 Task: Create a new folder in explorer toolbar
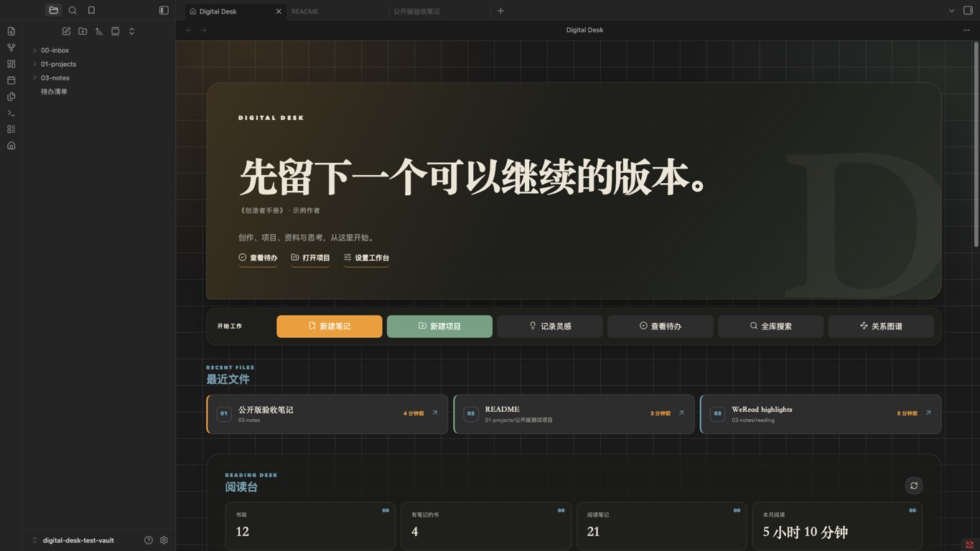point(83,32)
